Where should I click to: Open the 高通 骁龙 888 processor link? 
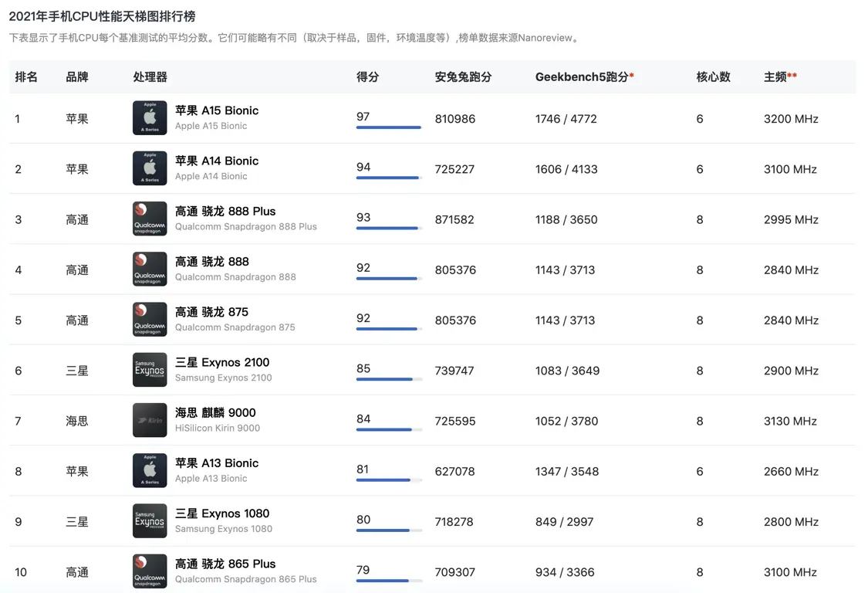(x=212, y=262)
